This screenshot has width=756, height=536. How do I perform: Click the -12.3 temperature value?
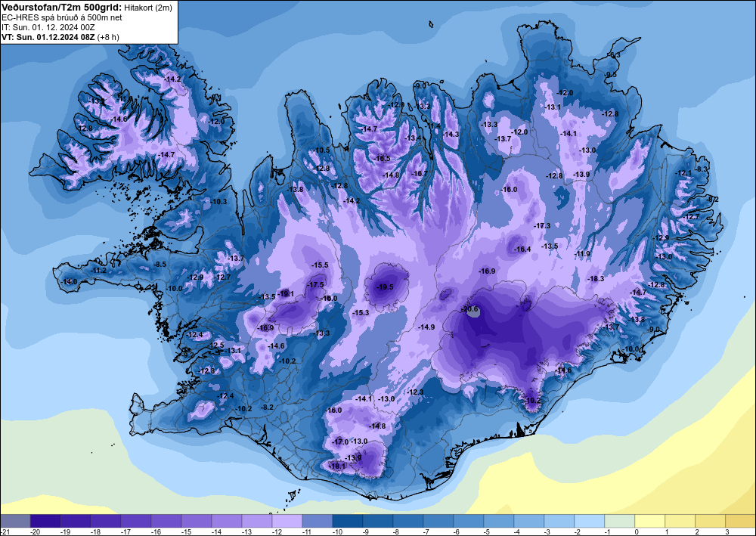click(x=415, y=392)
